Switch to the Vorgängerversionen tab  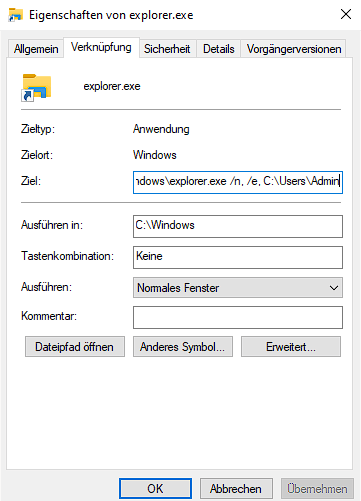[294, 49]
